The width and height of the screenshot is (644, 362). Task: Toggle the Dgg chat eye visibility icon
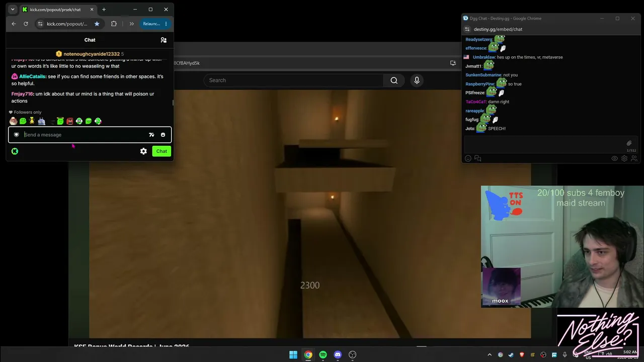coord(614,158)
